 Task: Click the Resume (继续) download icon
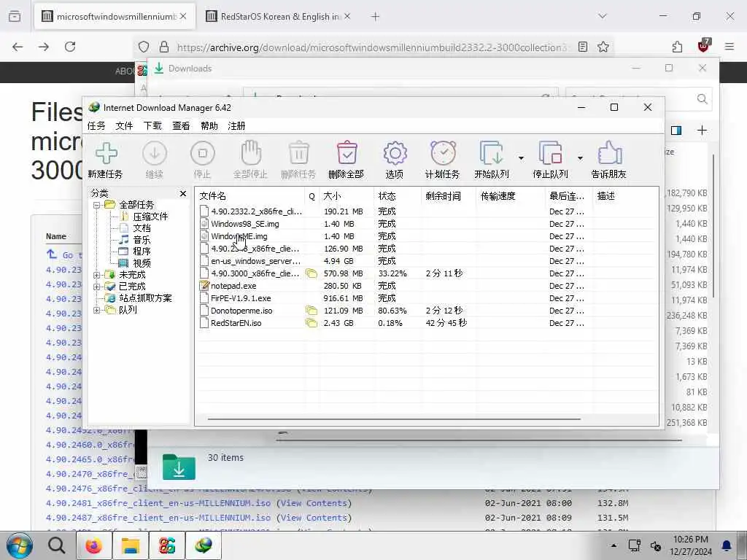click(155, 154)
